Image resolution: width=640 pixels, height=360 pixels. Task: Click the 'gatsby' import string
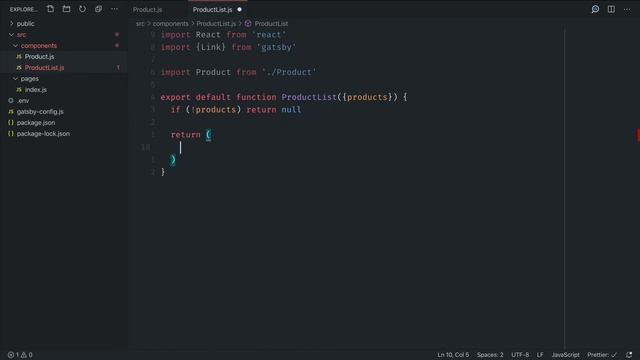tap(276, 47)
